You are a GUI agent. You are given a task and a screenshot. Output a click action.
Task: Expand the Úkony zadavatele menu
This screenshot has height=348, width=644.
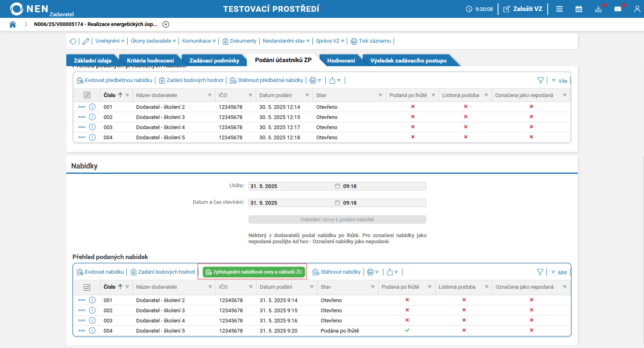pos(153,41)
